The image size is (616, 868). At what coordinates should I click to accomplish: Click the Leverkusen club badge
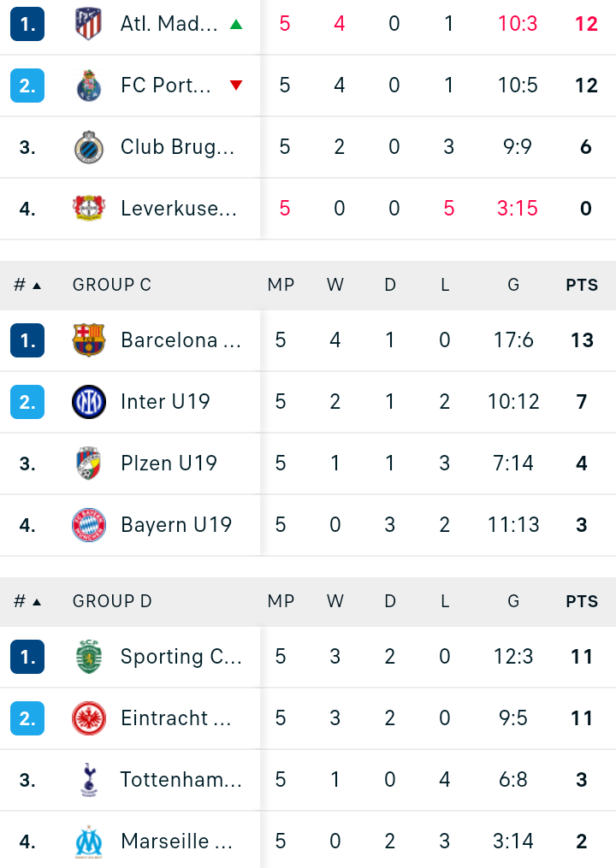click(89, 209)
